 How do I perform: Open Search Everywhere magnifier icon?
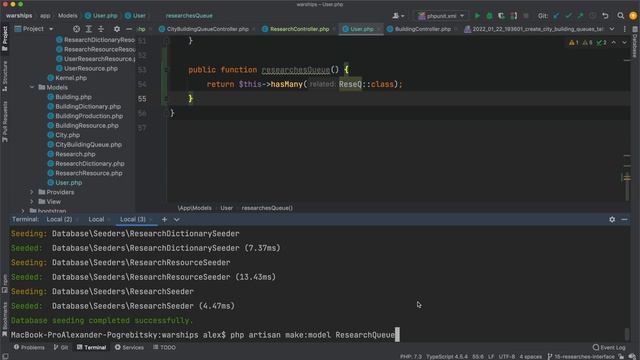click(620, 16)
